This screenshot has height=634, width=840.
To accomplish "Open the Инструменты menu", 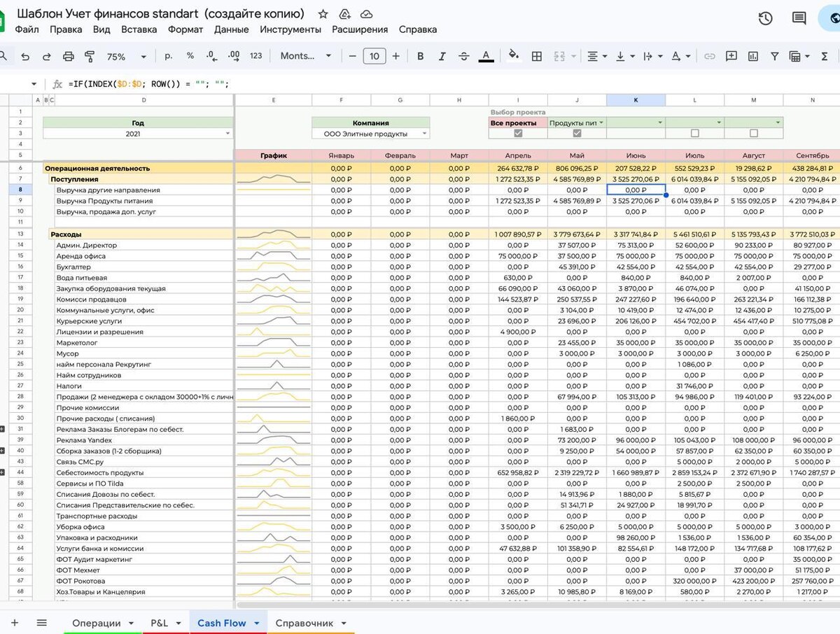I will coord(290,29).
